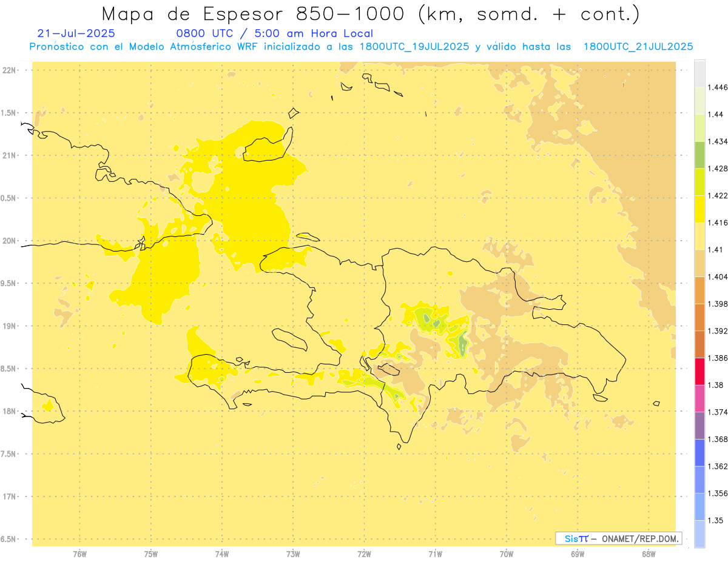Pick the blue legend band between 1.362 and 1.368
The height and width of the screenshot is (562, 728).
tap(699, 453)
